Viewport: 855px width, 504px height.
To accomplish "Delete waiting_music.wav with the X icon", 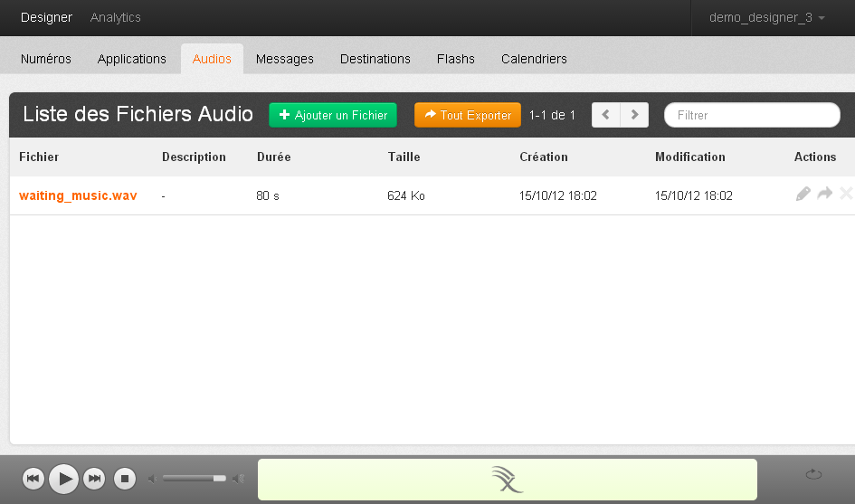I will point(846,194).
